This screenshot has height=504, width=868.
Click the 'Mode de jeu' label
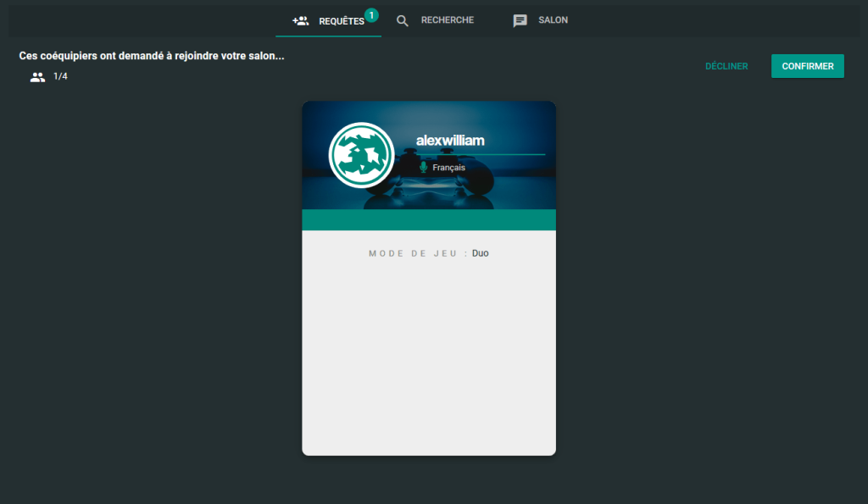click(418, 253)
